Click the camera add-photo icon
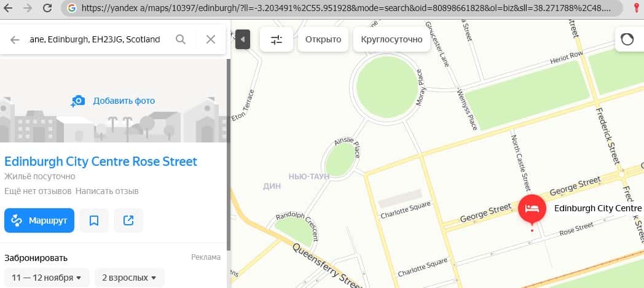 (78, 101)
